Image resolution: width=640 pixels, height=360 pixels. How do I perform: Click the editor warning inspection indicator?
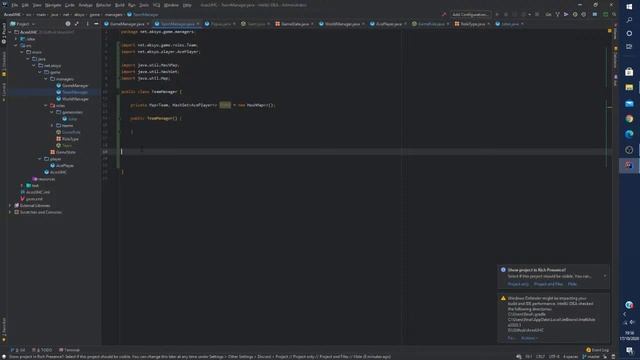point(610,31)
